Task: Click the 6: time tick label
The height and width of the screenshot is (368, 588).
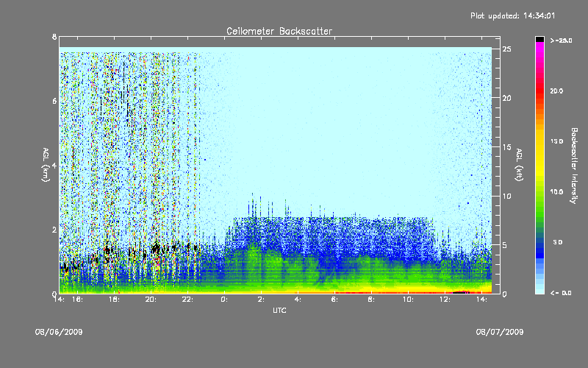Action: [x=334, y=300]
